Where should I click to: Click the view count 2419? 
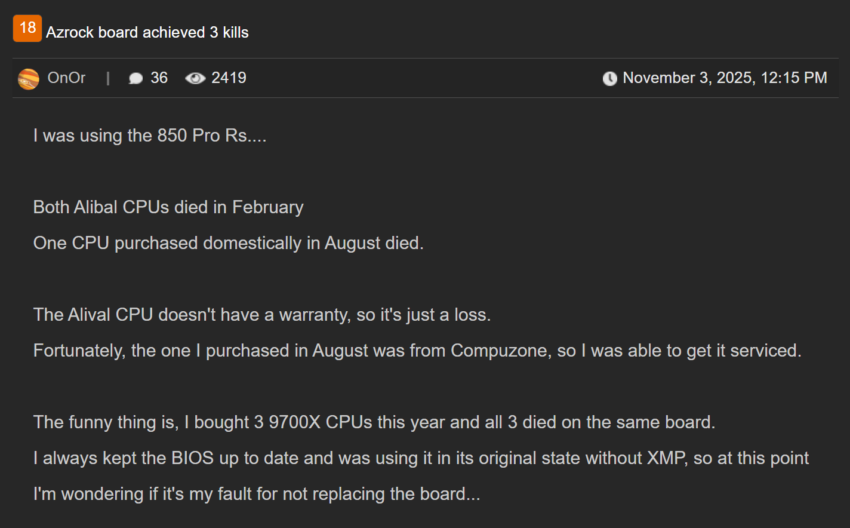click(x=229, y=78)
